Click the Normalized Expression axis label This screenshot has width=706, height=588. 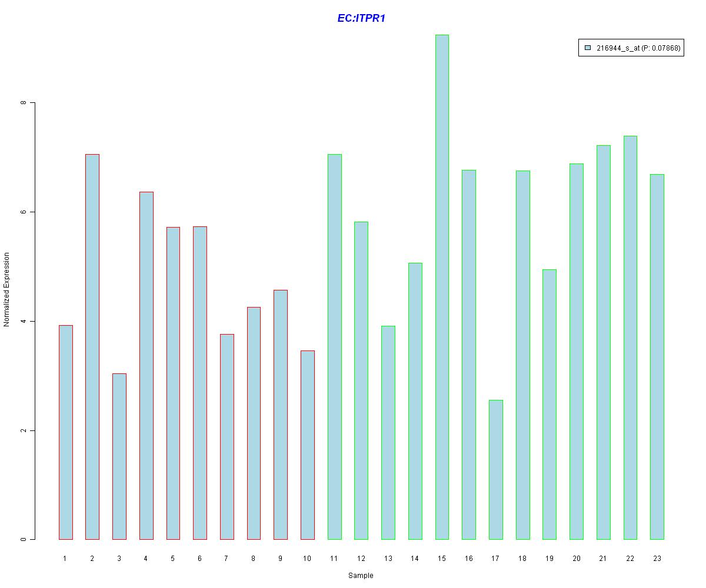tap(6, 289)
